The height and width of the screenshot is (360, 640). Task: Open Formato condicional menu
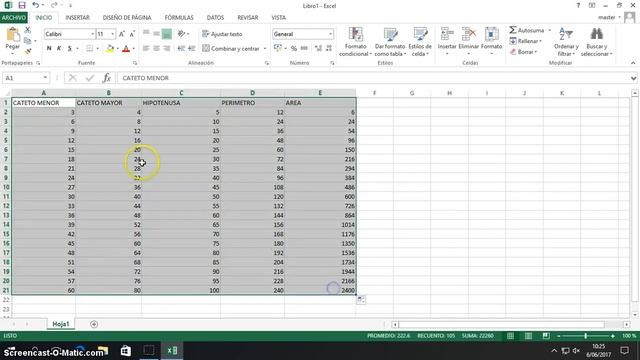click(x=355, y=42)
